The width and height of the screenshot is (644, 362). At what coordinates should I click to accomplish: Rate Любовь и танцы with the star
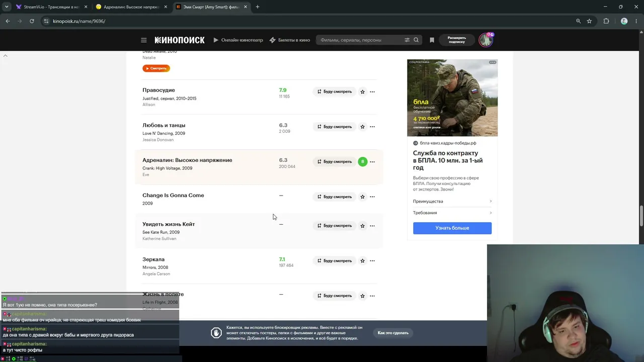[362, 127]
